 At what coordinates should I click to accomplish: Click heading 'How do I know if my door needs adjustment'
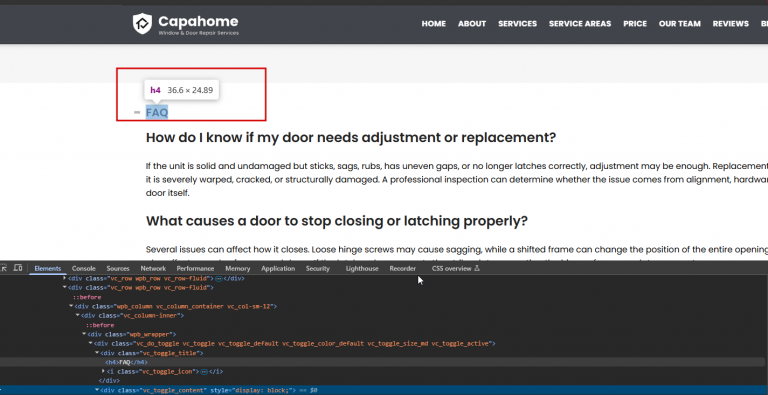click(351, 137)
